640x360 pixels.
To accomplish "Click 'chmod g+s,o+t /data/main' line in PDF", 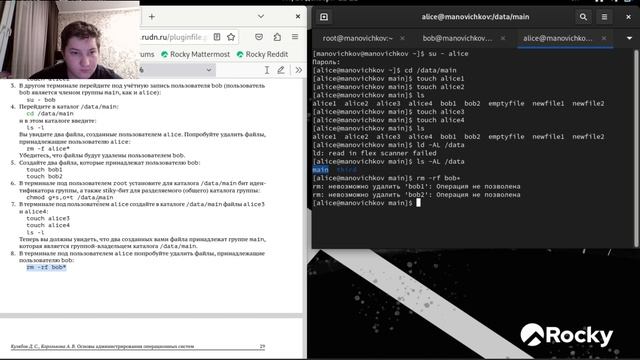I will pos(69,197).
